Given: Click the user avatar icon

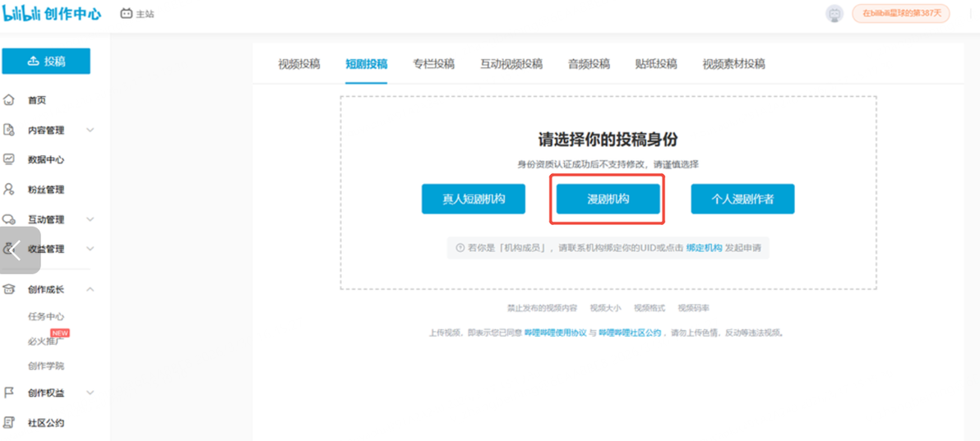Looking at the screenshot, I should (834, 14).
